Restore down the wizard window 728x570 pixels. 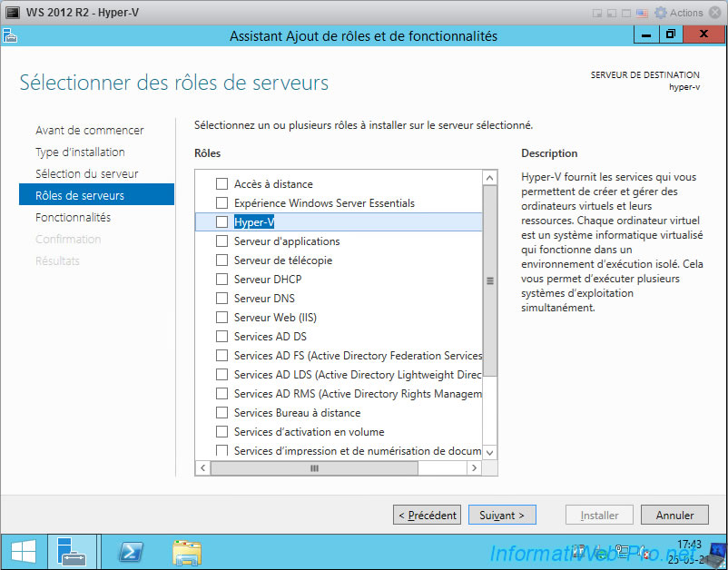tap(671, 34)
